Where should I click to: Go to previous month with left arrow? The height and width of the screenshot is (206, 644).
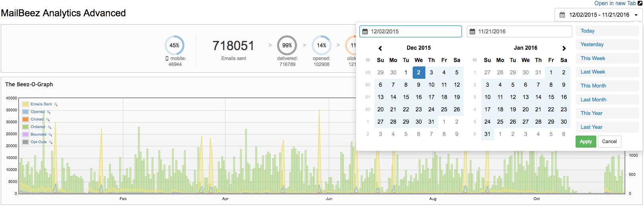[380, 48]
